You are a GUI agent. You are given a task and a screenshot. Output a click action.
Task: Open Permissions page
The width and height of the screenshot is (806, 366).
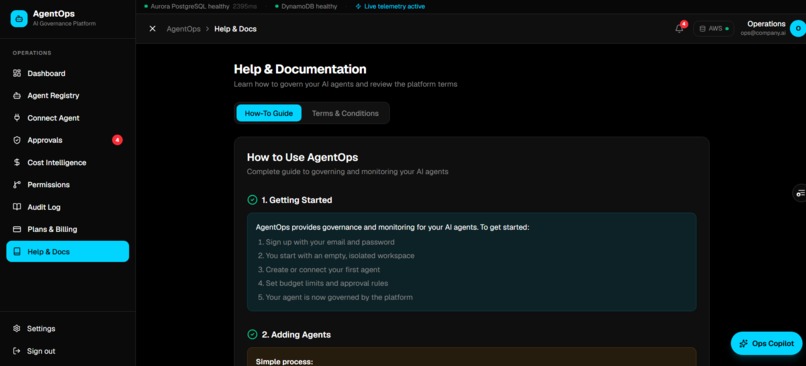click(68, 185)
